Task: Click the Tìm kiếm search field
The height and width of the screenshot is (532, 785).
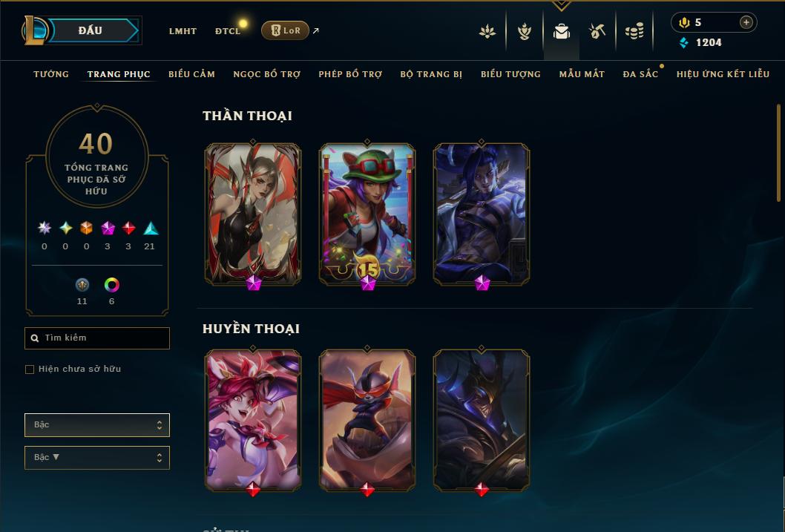Action: [x=97, y=338]
